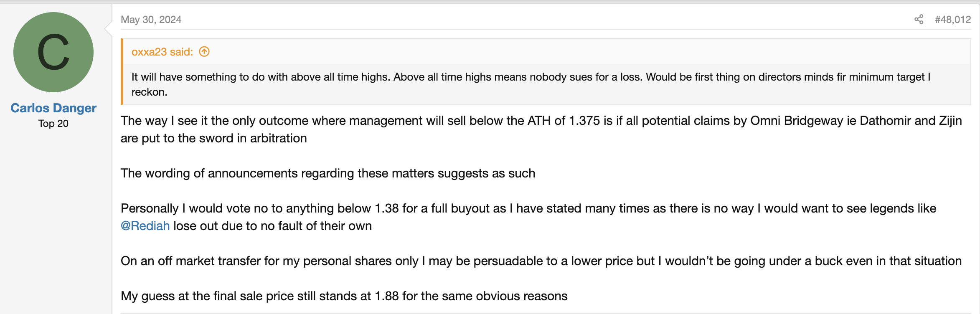Open the green "C" avatar profile image
Image resolution: width=980 pixels, height=314 pixels.
pos(53,52)
